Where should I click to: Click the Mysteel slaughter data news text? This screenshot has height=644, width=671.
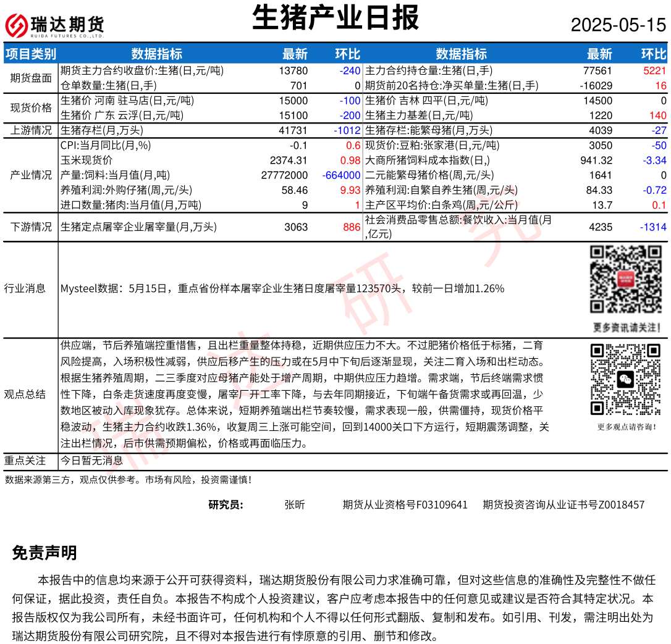click(x=282, y=288)
